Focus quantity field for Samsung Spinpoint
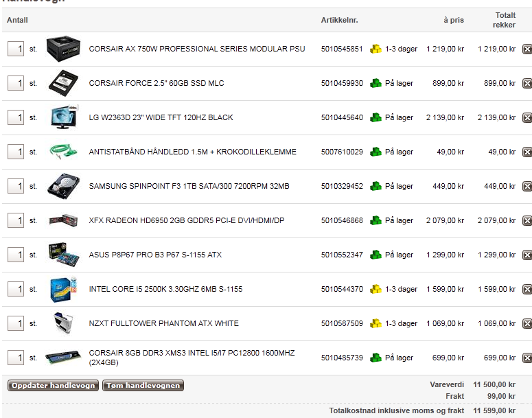Image resolution: width=532 pixels, height=418 pixels. 16,186
